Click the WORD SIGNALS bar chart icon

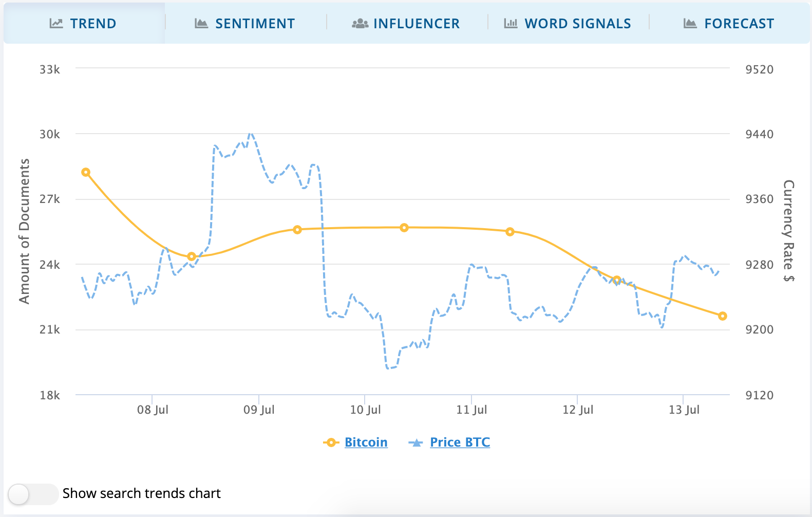click(510, 23)
